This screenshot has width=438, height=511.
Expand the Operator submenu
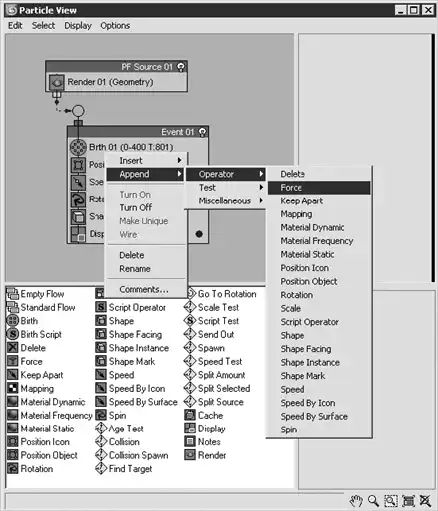pyautogui.click(x=226, y=174)
